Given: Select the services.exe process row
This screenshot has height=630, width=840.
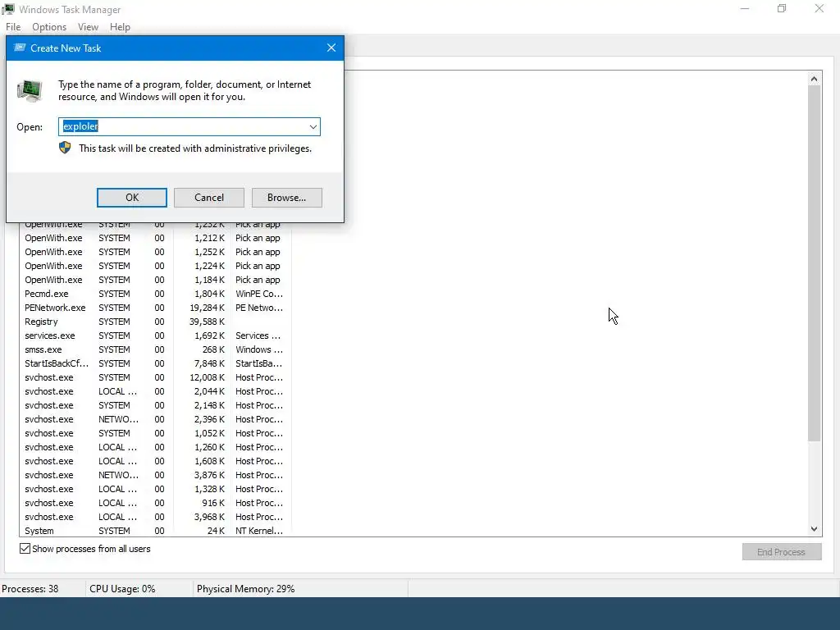Looking at the screenshot, I should coord(155,336).
